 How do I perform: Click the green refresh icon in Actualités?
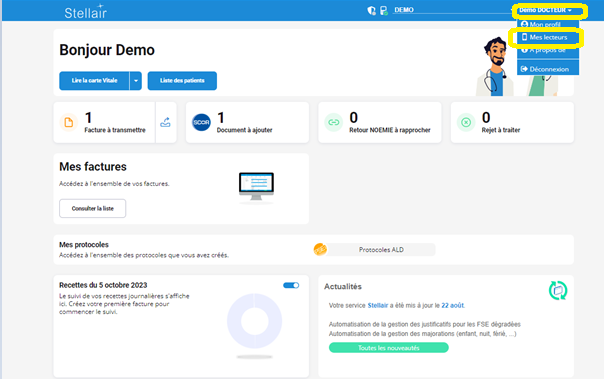(558, 290)
